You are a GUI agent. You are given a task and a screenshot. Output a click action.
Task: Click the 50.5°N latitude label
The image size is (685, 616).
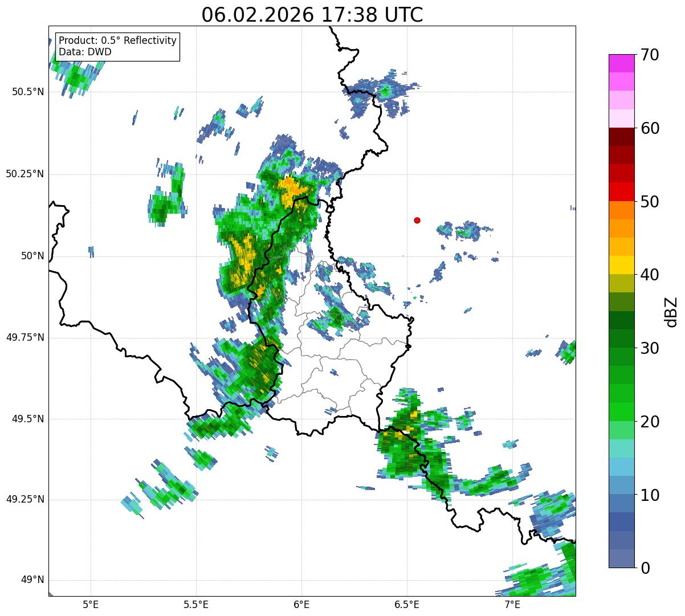point(28,92)
